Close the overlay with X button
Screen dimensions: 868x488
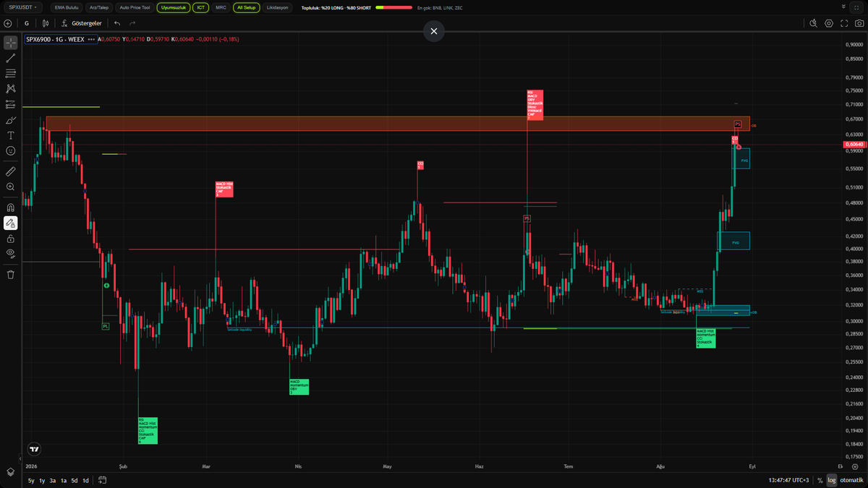pos(434,31)
